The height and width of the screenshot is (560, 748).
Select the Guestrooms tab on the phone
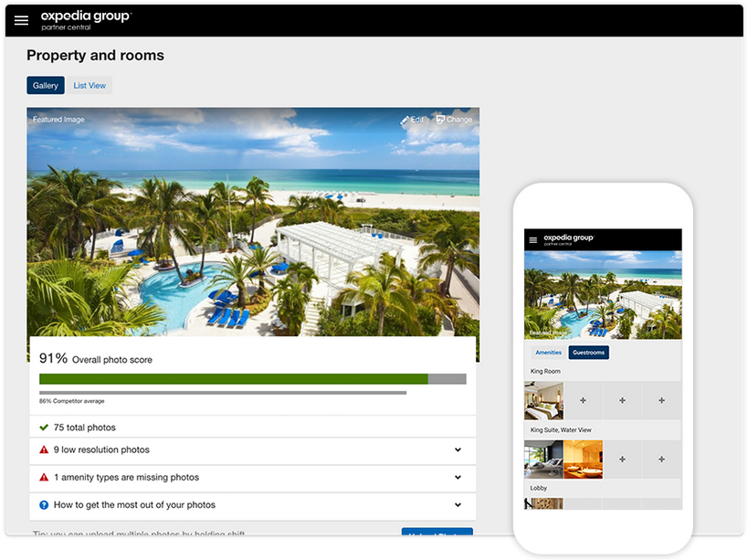tap(589, 353)
